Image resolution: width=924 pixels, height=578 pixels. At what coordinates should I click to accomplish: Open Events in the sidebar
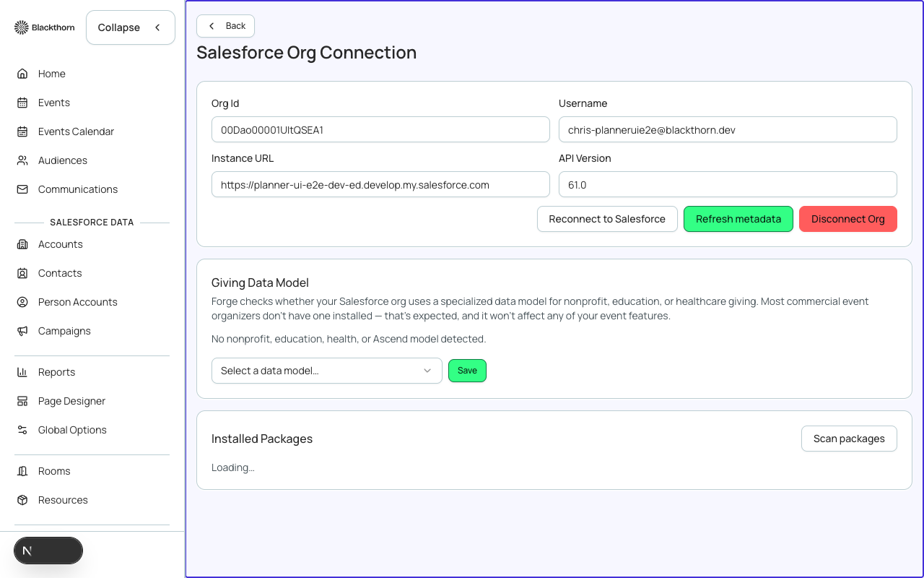coord(92,103)
